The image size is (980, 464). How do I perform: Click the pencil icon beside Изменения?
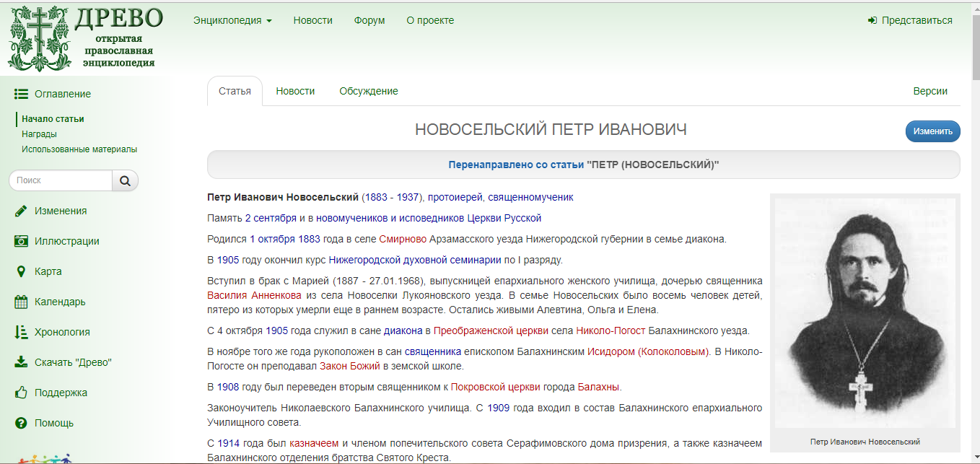click(21, 211)
